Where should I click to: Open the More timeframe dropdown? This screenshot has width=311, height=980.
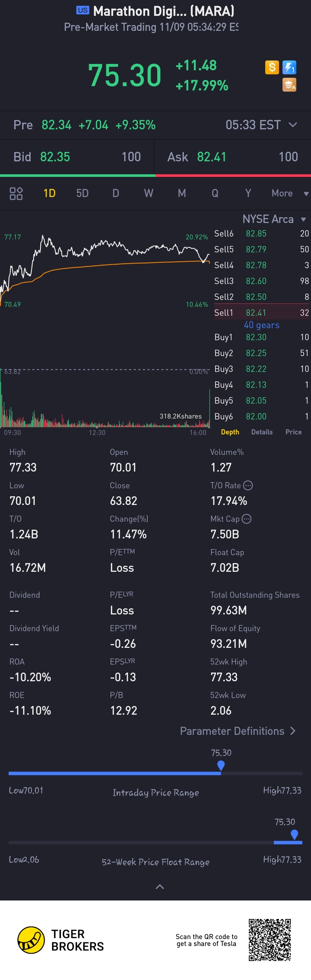[x=290, y=193]
